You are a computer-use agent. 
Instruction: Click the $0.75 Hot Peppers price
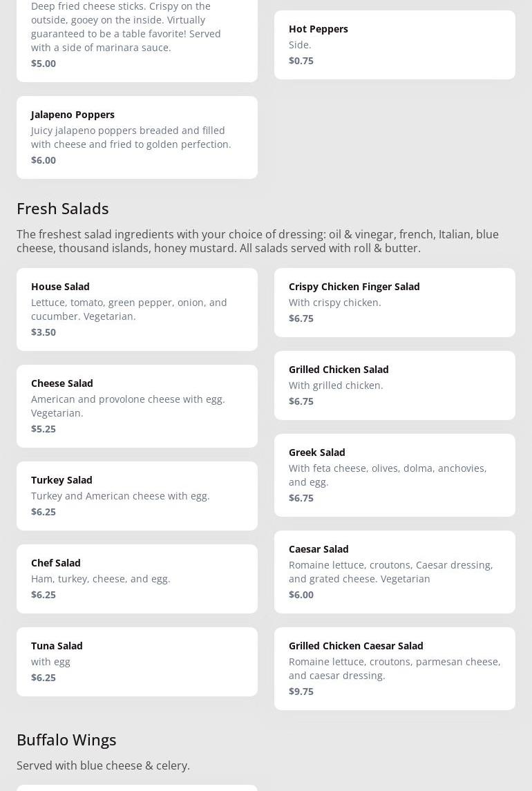point(301,60)
